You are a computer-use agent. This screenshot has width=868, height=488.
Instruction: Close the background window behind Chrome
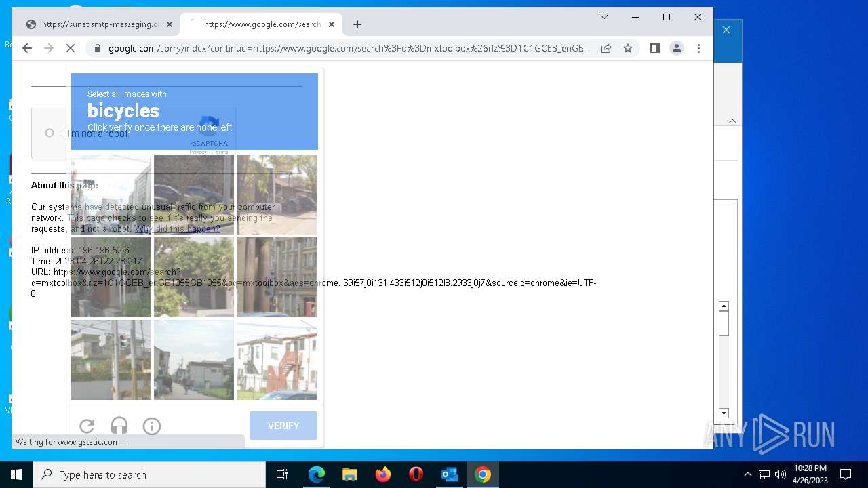[x=726, y=30]
